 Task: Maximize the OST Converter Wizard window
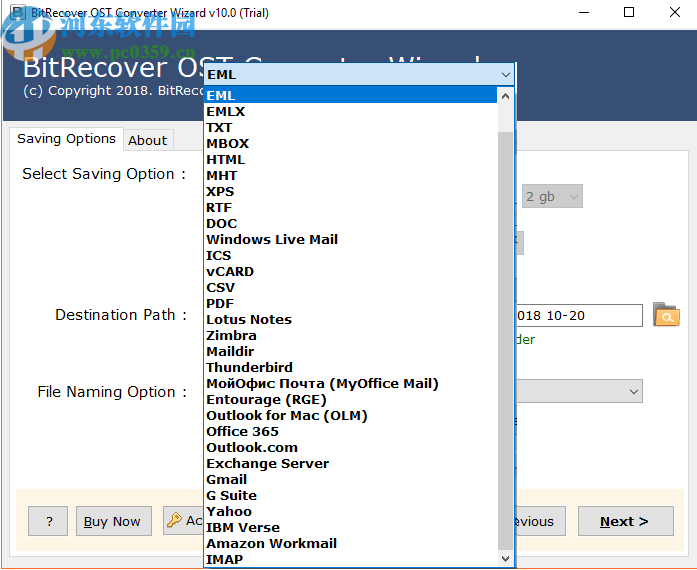[629, 12]
